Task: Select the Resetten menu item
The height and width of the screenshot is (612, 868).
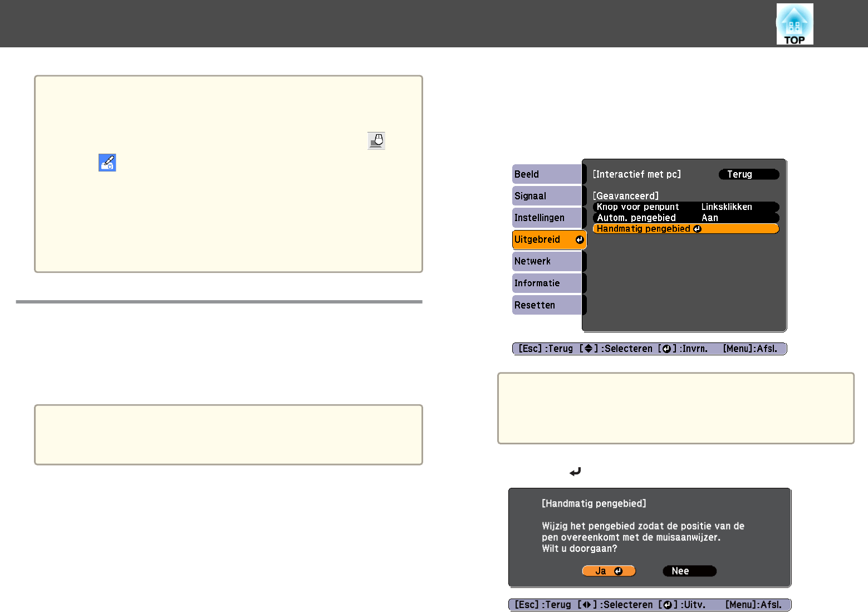Action: coord(547,305)
